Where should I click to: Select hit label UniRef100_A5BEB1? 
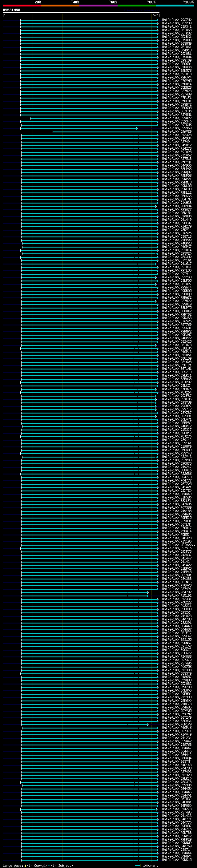177,101
